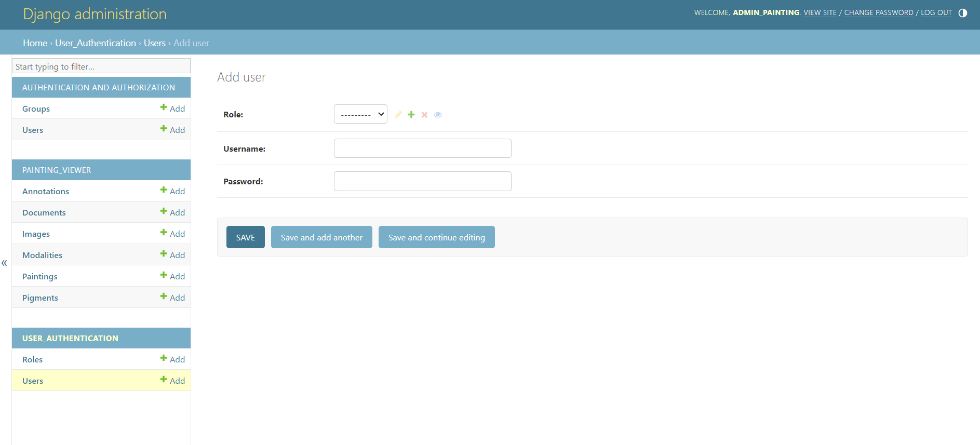Click Save and continue editing
Image resolution: width=980 pixels, height=445 pixels.
click(436, 237)
